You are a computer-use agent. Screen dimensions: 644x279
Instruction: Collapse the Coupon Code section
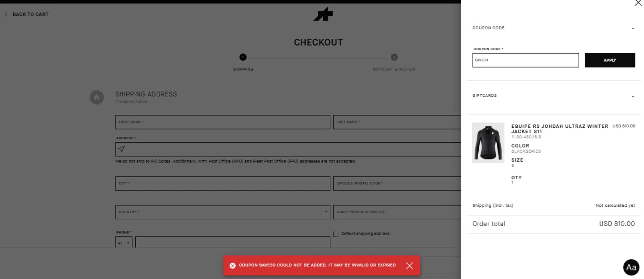(x=633, y=28)
